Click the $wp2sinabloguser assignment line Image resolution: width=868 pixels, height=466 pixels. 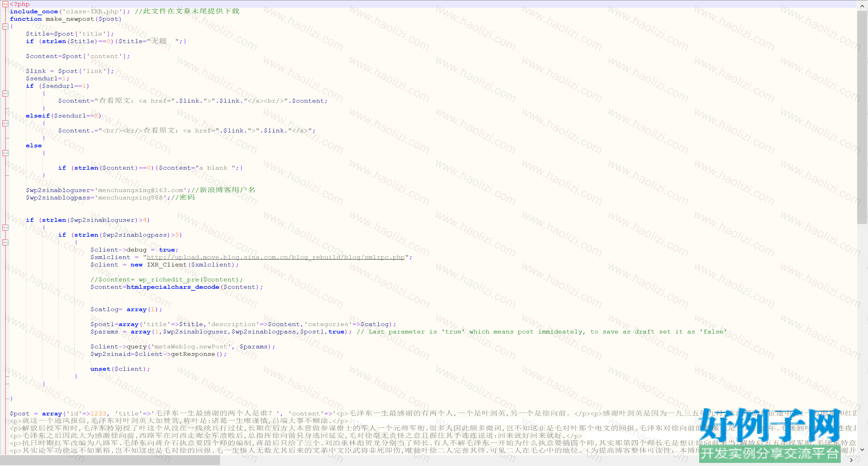pos(140,190)
